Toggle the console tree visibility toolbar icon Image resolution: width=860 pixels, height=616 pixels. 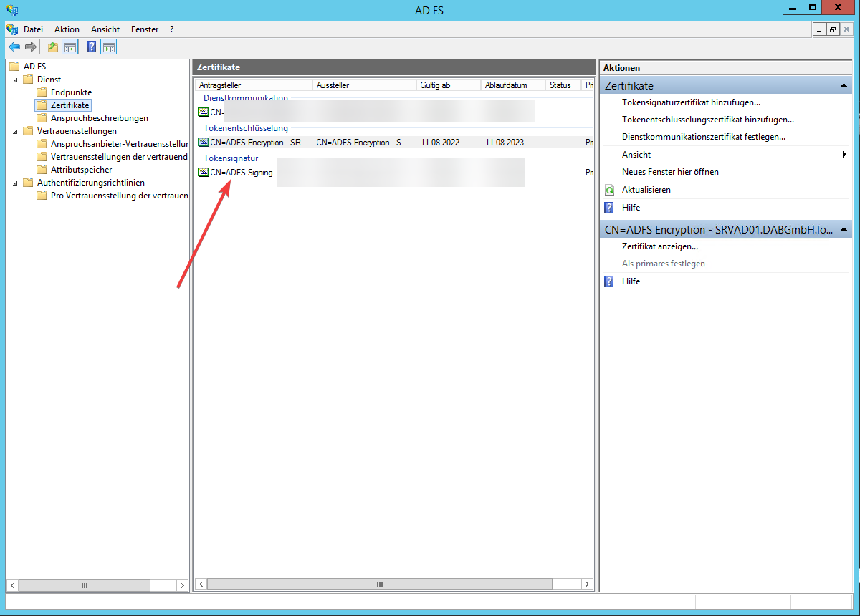click(x=70, y=47)
